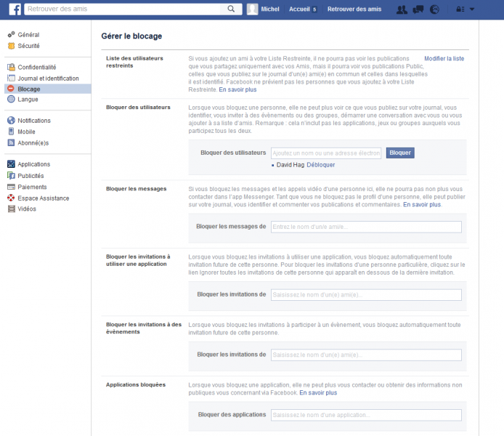Go to Journal et identification settings
This screenshot has width=504, height=436.
pos(48,78)
